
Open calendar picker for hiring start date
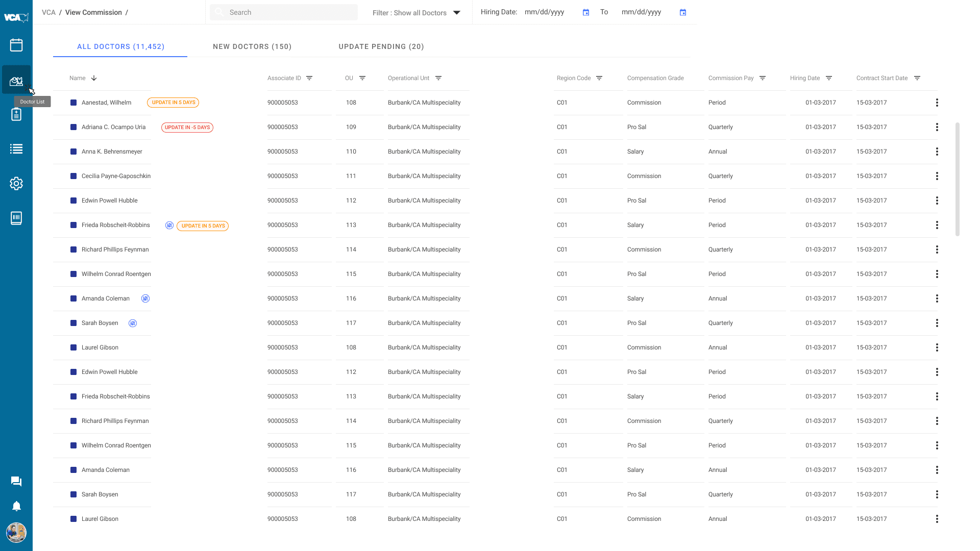tap(586, 12)
